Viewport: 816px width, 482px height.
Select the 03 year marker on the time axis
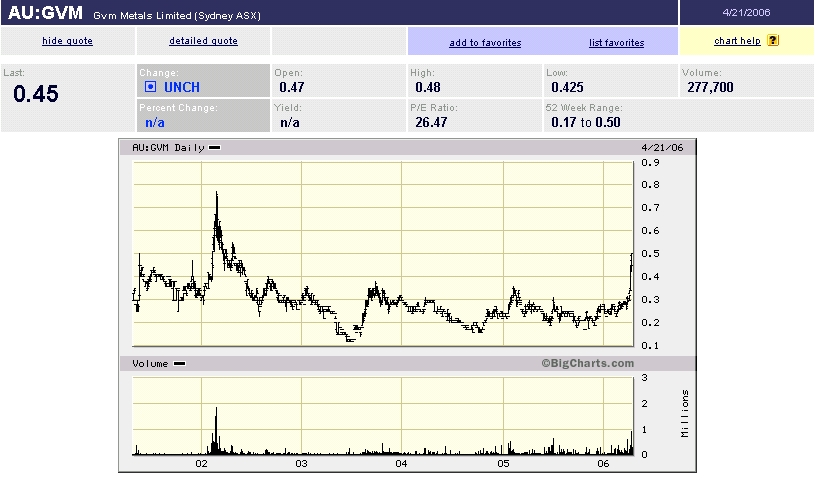[301, 465]
